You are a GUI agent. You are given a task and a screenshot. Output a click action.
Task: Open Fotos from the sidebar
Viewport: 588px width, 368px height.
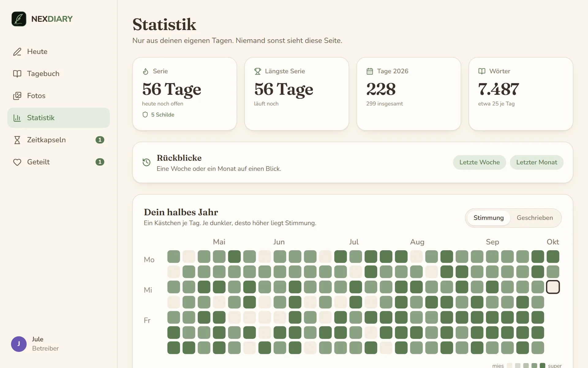(x=58, y=96)
